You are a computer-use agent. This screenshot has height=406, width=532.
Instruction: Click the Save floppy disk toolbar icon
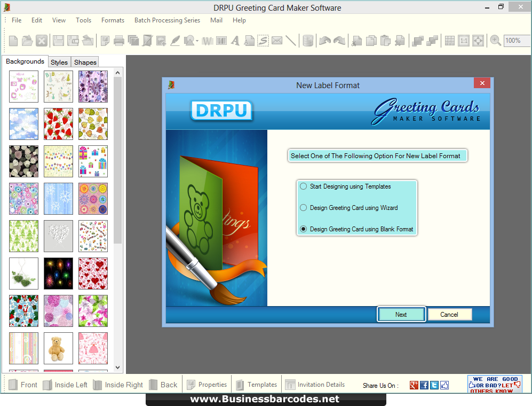[58, 41]
